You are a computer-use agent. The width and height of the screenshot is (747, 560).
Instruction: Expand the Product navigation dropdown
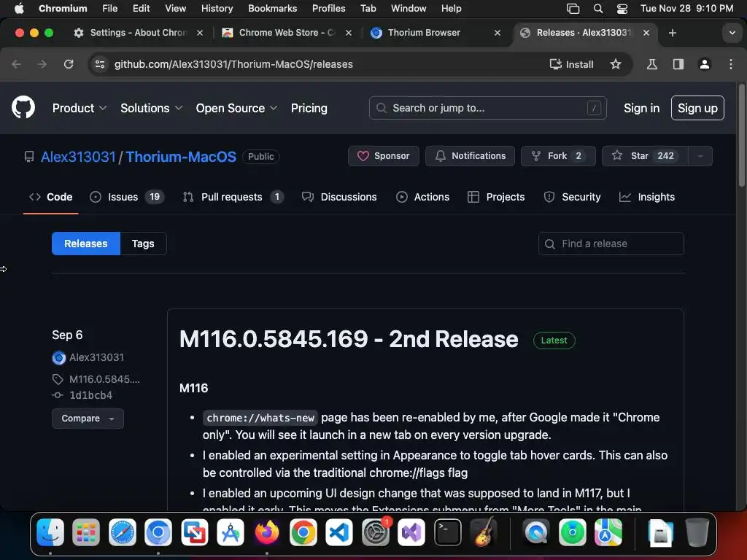[79, 108]
